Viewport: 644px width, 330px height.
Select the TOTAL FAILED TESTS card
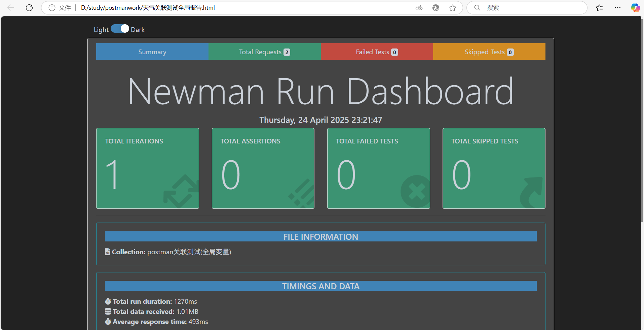(379, 168)
